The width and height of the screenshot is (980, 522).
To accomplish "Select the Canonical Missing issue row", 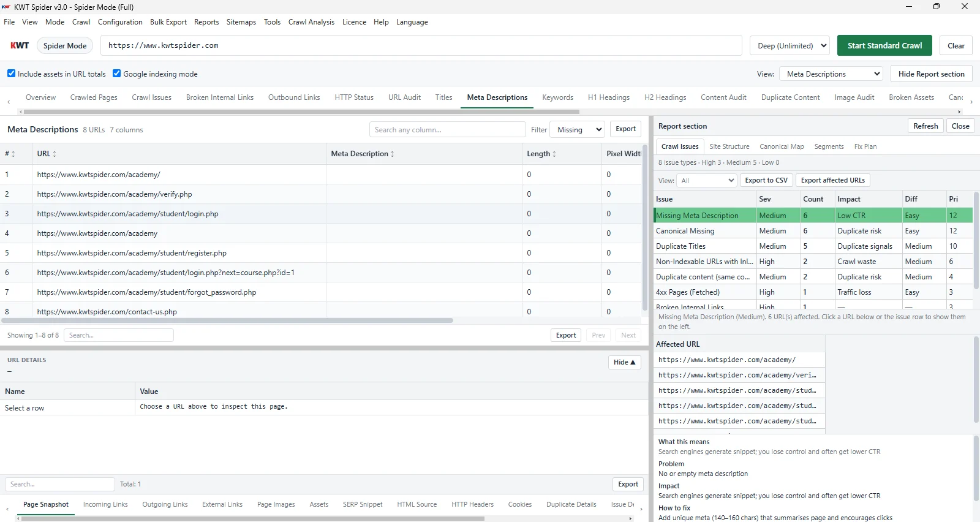I will pyautogui.click(x=813, y=231).
